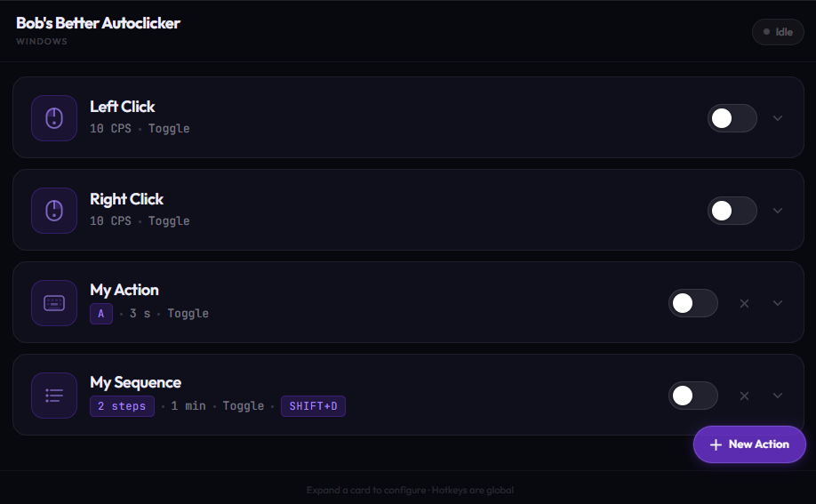Open the My Action configuration chevron
Image resolution: width=816 pixels, height=504 pixels.
click(x=778, y=303)
